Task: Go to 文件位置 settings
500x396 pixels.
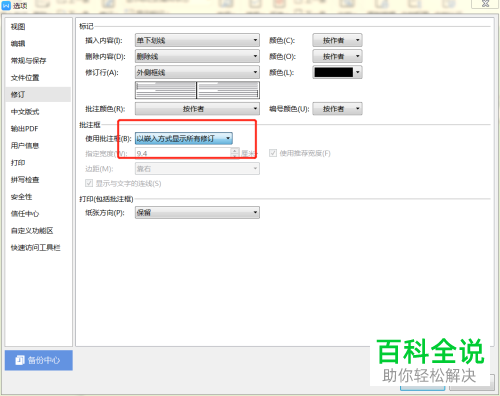Action: (25, 78)
